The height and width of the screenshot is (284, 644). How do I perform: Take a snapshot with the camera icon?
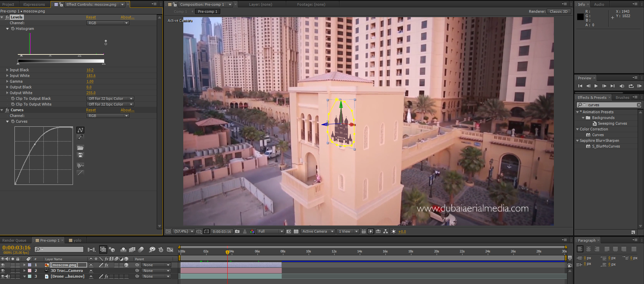tap(237, 231)
